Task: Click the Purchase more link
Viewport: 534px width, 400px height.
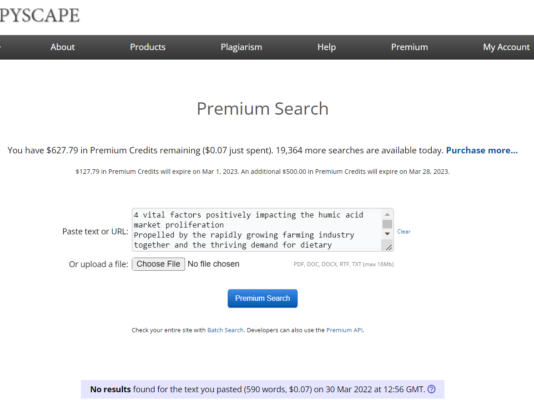Action: (x=482, y=150)
